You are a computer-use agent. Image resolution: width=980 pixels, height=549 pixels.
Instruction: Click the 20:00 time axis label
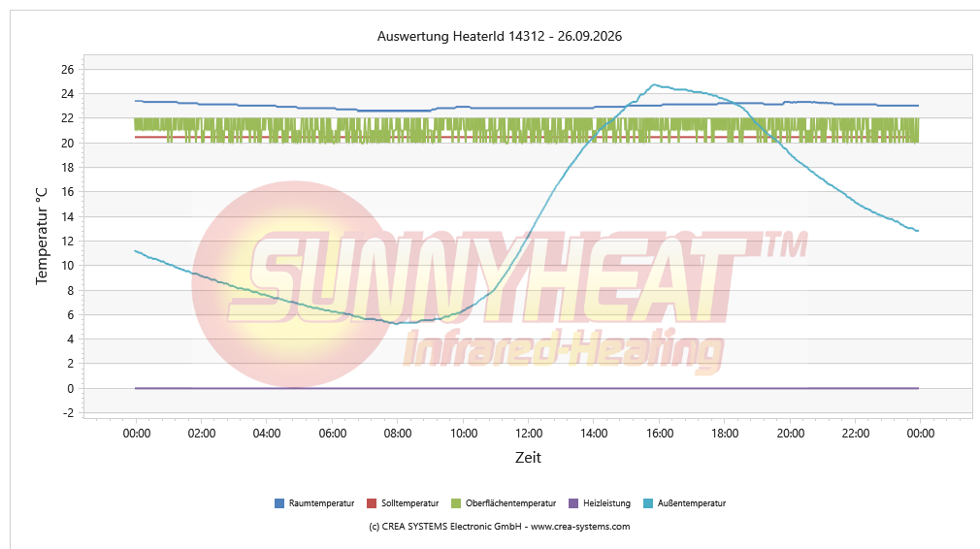point(791,434)
